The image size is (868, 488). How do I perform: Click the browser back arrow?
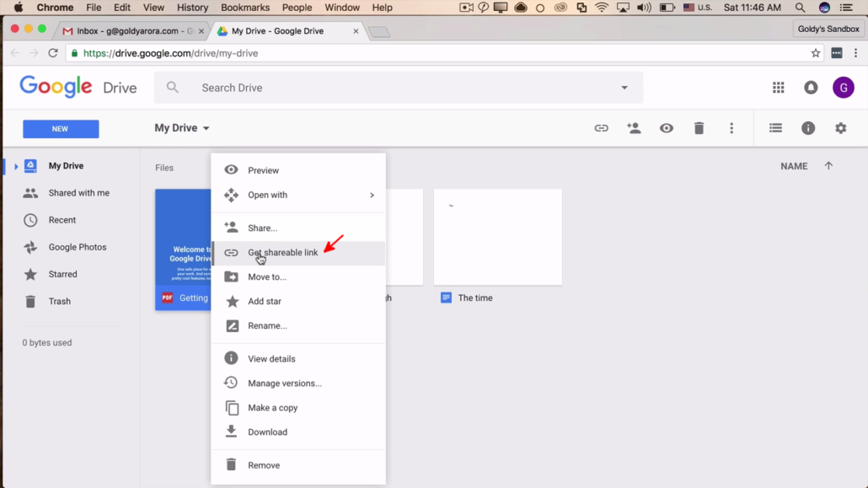pyautogui.click(x=15, y=53)
